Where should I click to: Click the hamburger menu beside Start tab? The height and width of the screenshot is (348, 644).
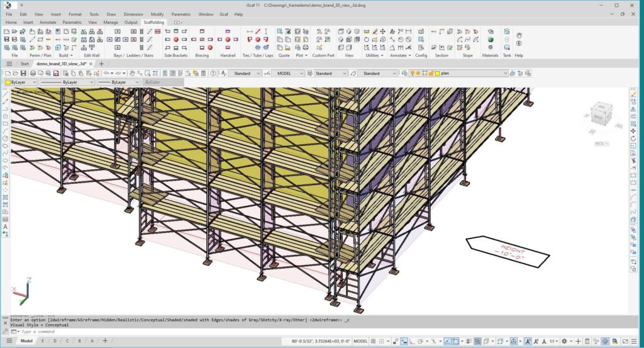point(9,64)
